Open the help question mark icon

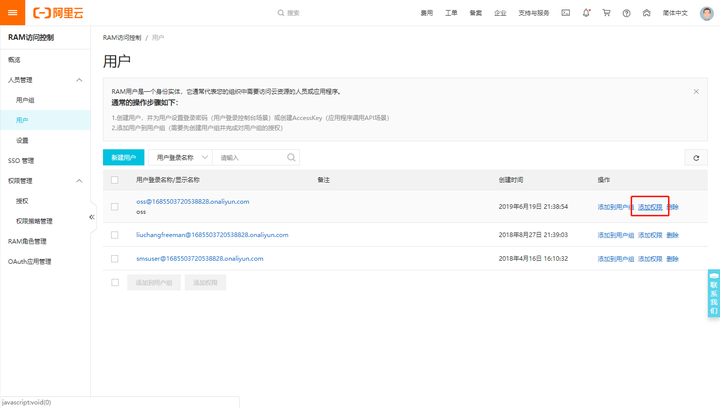tap(626, 13)
